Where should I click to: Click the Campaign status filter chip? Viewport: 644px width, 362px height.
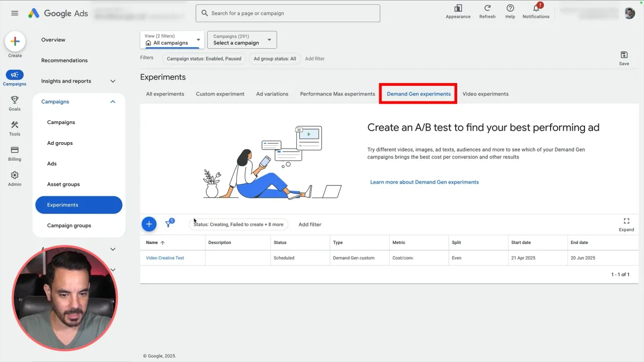click(204, 58)
